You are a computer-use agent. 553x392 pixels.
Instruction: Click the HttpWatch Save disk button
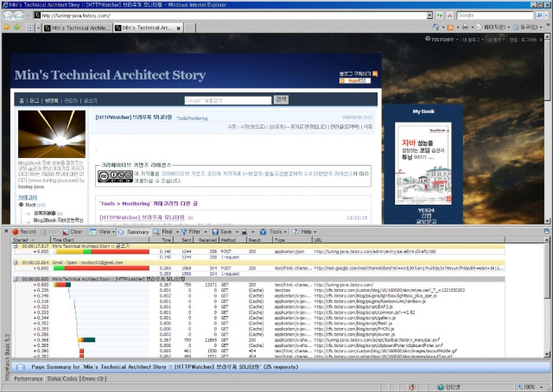(x=222, y=231)
